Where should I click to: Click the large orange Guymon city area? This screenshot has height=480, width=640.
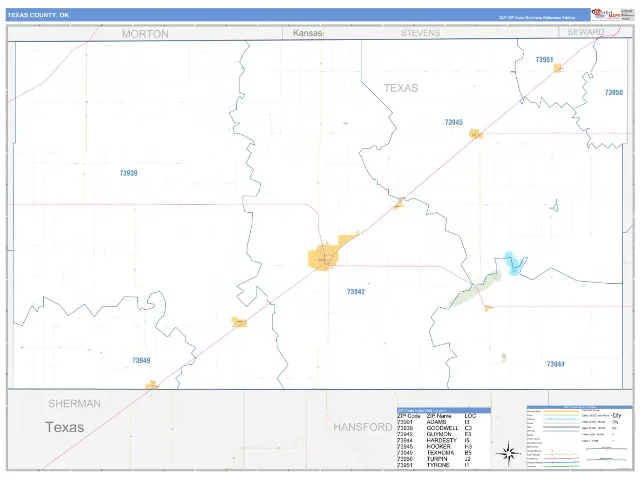pos(324,257)
